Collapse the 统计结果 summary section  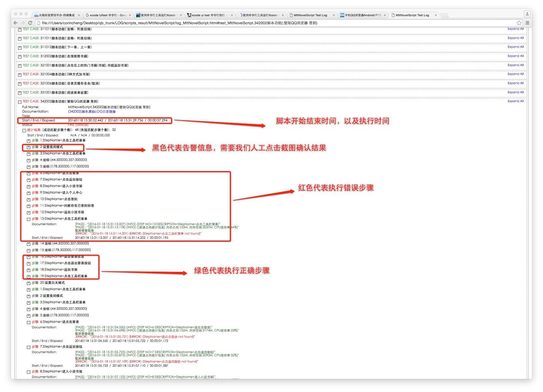pyautogui.click(x=24, y=130)
